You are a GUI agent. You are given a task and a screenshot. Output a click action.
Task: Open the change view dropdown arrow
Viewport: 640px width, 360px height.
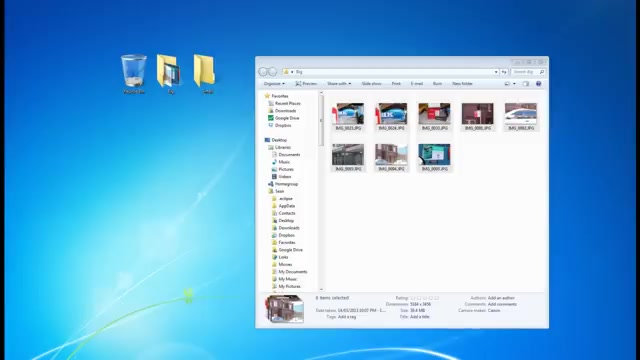(514, 84)
